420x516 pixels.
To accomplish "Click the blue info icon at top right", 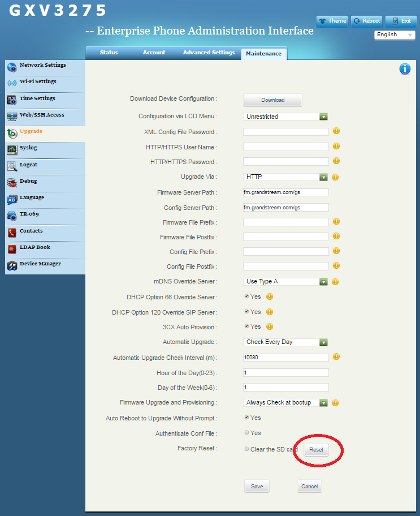I will pos(405,69).
